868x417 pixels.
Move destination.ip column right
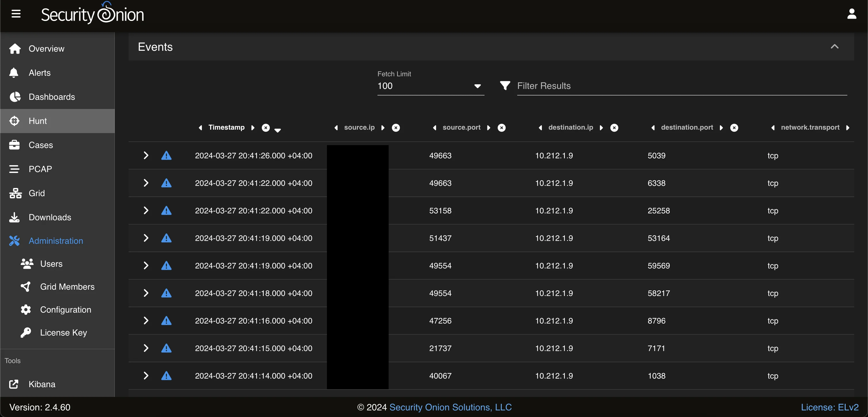(601, 128)
